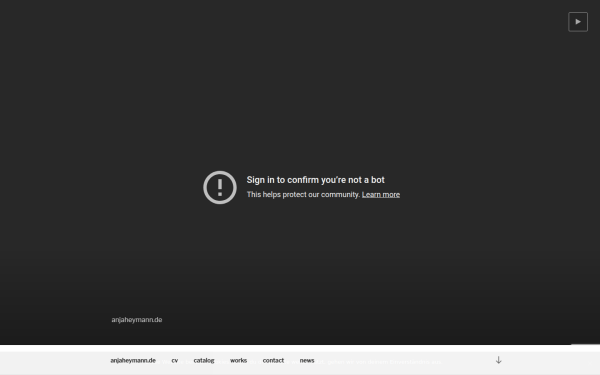Open the catalog page
Viewport: 600px width, 375px height.
[x=204, y=360]
